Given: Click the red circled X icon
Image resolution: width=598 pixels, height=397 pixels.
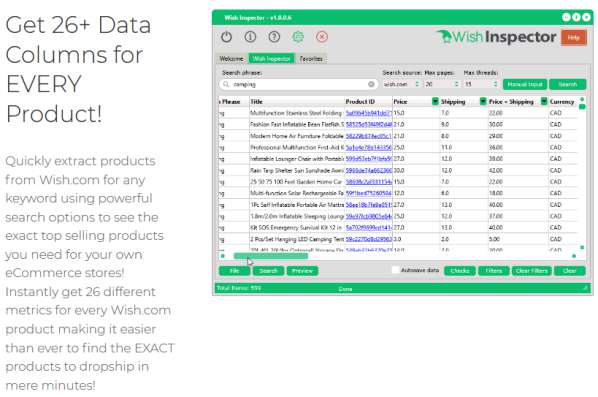Looking at the screenshot, I should pos(322,37).
